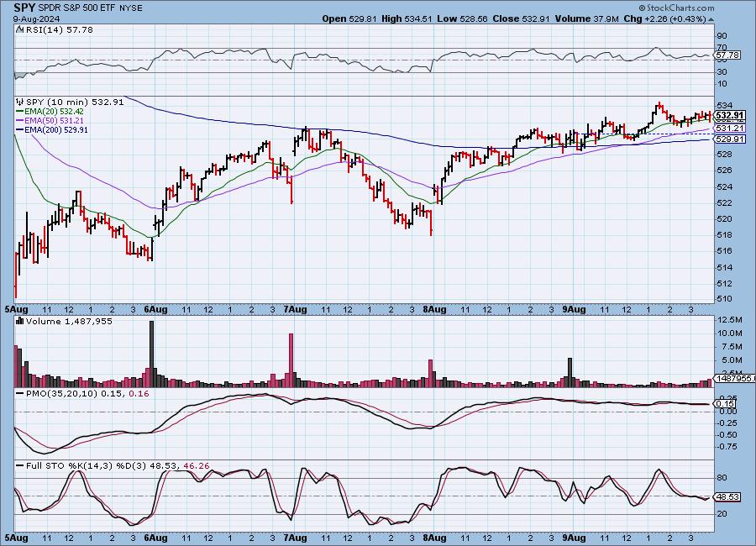
Task: Click the EMA(200) 529.91 legend entry
Action: click(56, 129)
